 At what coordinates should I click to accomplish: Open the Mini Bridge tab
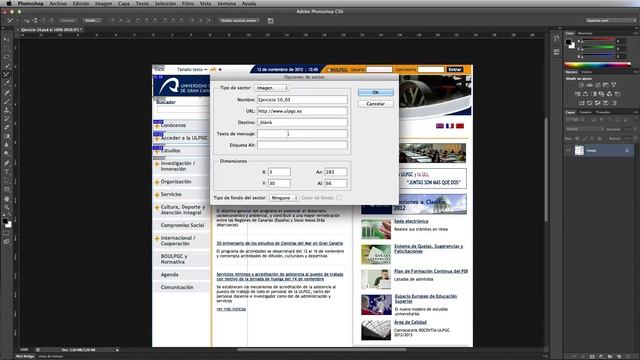(25, 356)
